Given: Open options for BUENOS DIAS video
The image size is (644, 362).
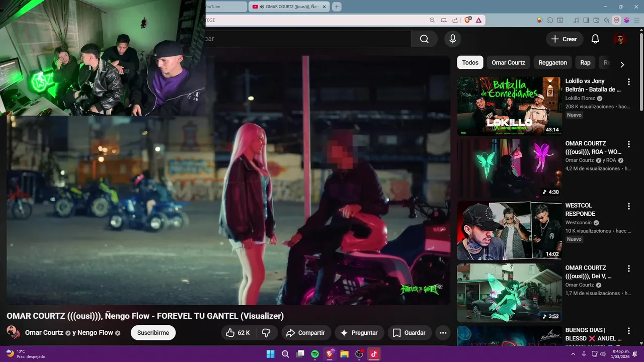Looking at the screenshot, I should click(x=628, y=331).
